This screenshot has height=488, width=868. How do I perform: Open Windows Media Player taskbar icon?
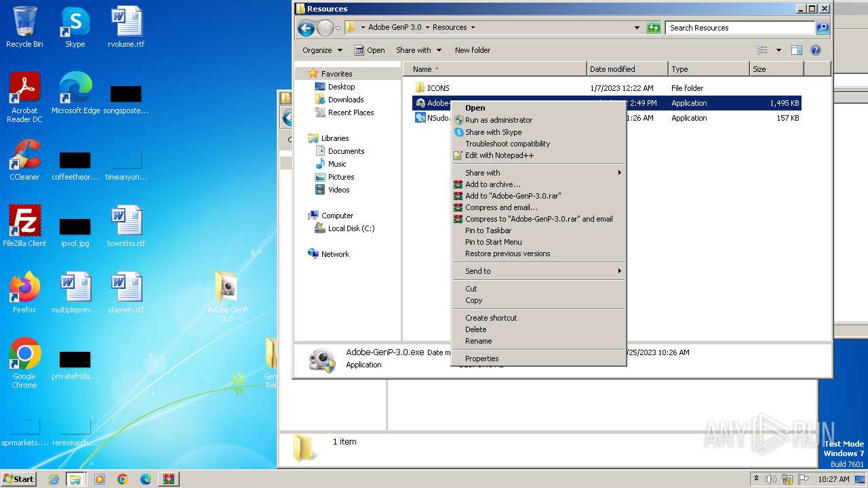coord(100,479)
